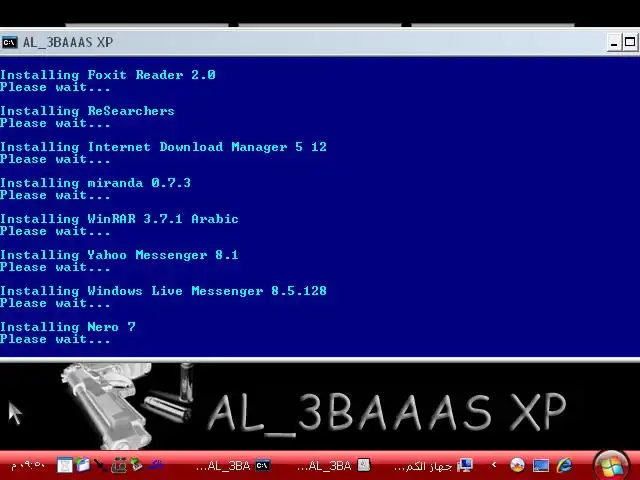Click the Show Desktop quick launch icon
This screenshot has height=480, width=640.
pos(541,465)
